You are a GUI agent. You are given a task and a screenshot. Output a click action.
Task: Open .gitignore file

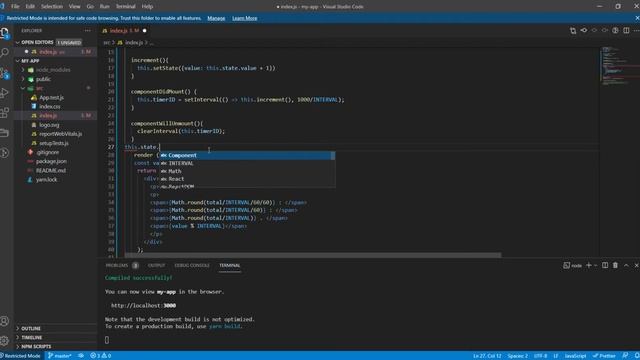point(47,152)
